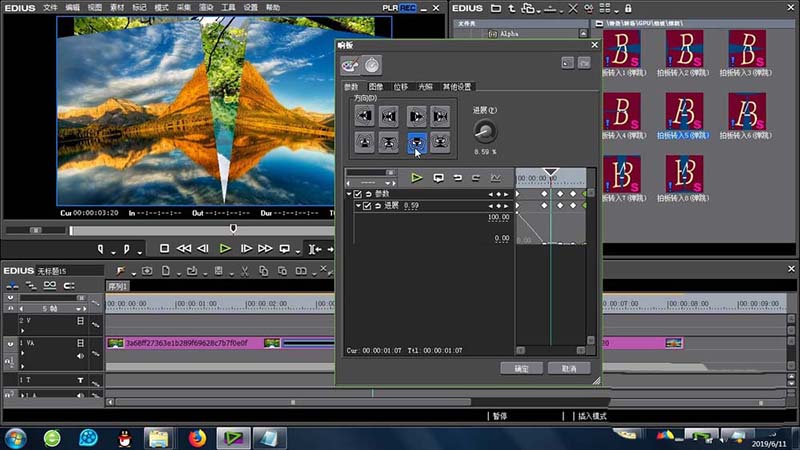
Task: Step back one frame in the preview monitor
Action: [203, 248]
